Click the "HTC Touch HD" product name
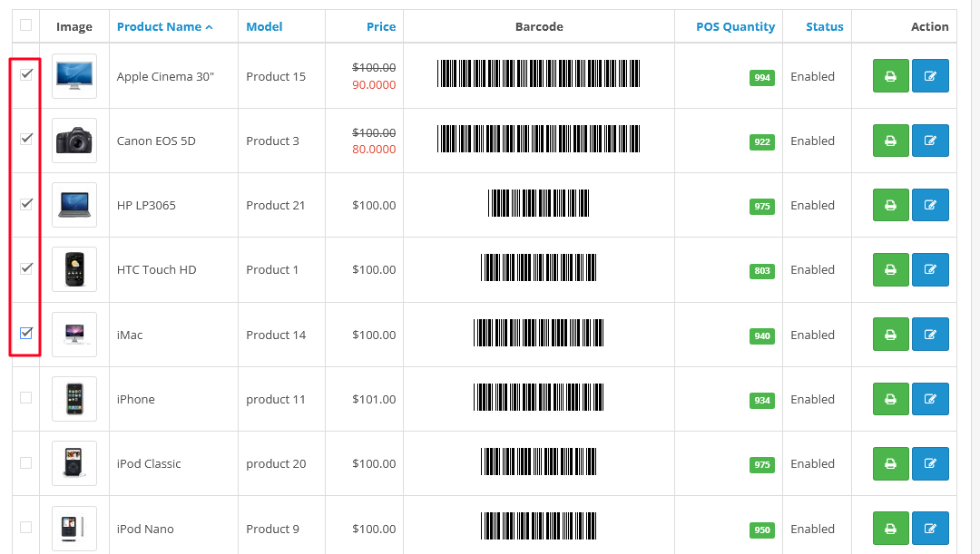The height and width of the screenshot is (554, 980). tap(156, 270)
